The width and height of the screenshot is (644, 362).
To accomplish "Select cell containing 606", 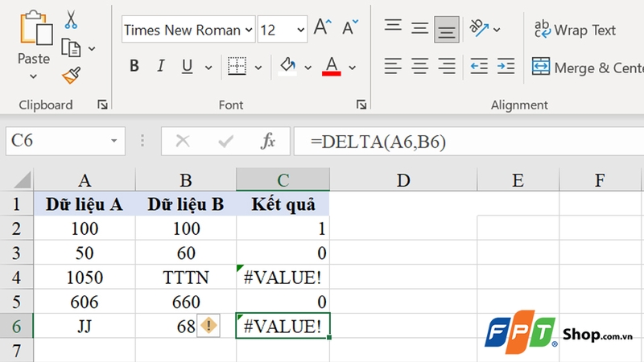I will [85, 302].
